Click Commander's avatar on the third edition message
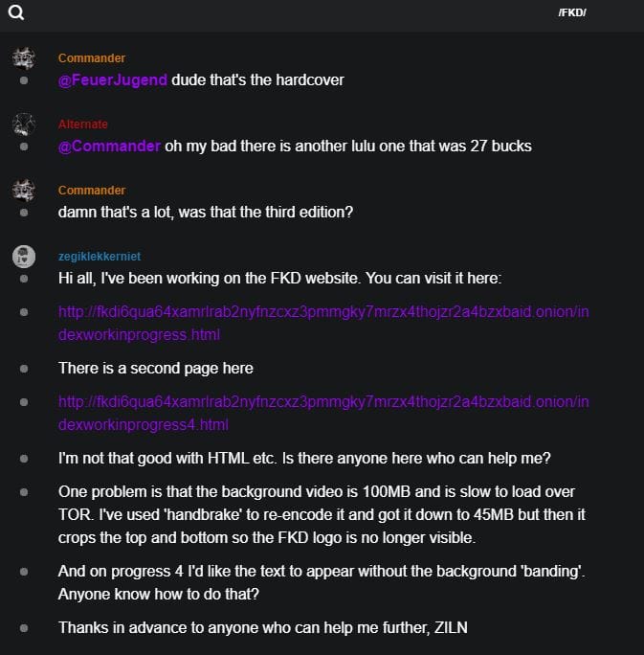 (24, 191)
